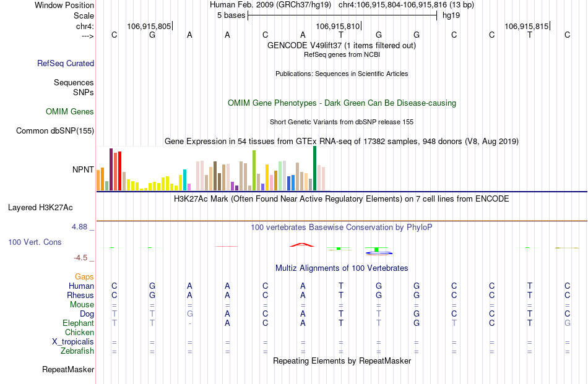
Task: Click the 5 bases scale bar
Action: (342, 15)
